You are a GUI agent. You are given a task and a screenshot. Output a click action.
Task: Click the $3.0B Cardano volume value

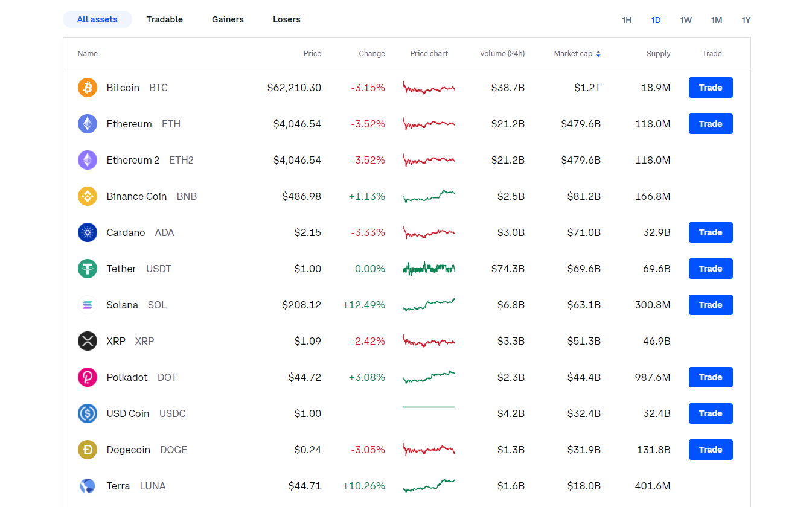click(x=511, y=232)
